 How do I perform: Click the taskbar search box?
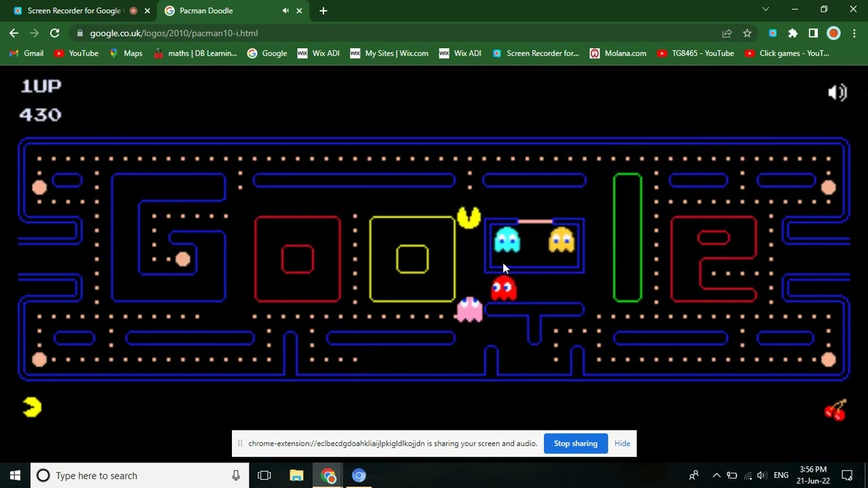tap(141, 476)
